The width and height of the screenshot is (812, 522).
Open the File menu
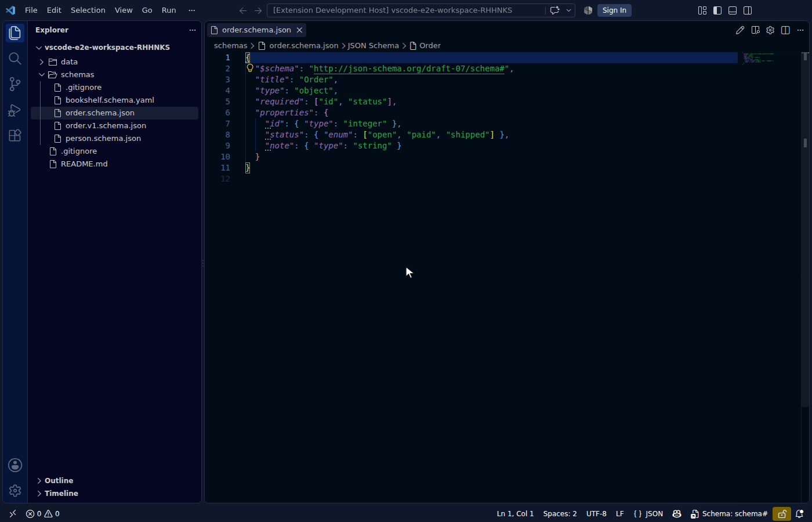tap(31, 10)
